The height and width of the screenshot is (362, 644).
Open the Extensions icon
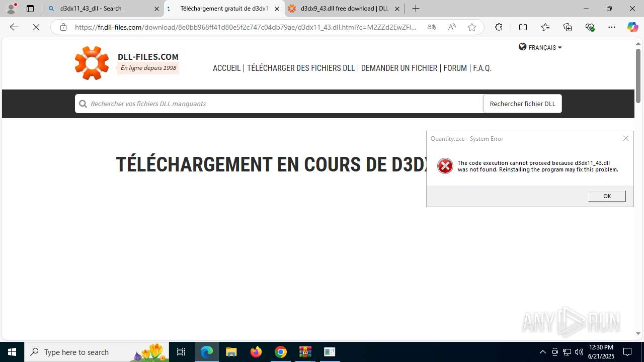point(499,27)
